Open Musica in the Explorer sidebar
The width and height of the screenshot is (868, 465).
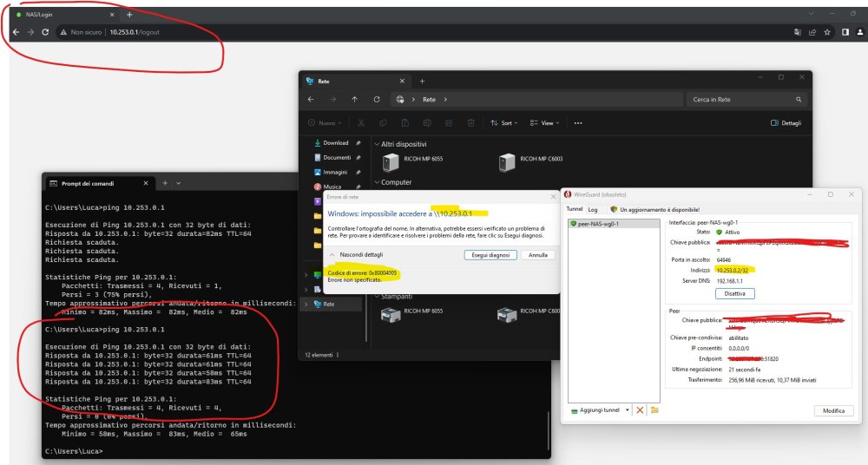(332, 187)
